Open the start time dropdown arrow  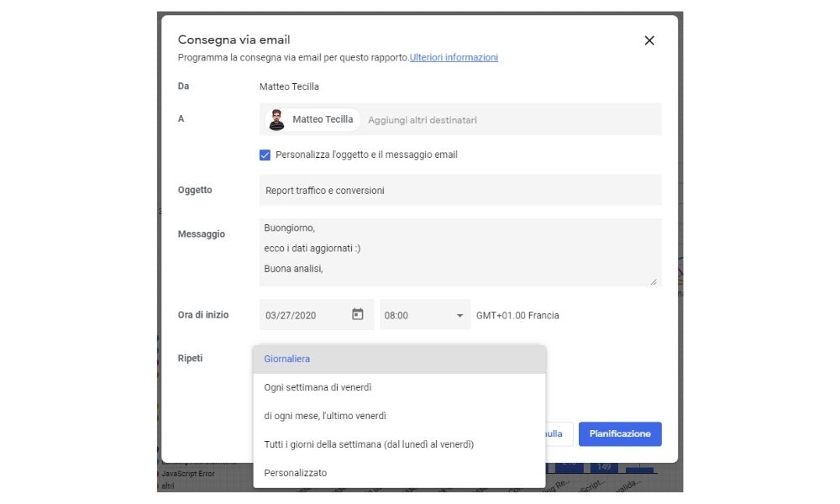pyautogui.click(x=459, y=314)
